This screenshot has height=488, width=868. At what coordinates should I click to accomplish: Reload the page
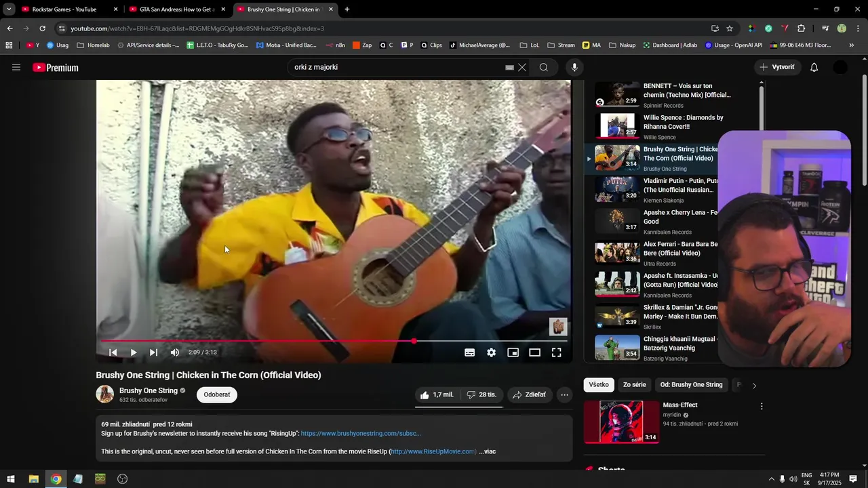tap(42, 28)
